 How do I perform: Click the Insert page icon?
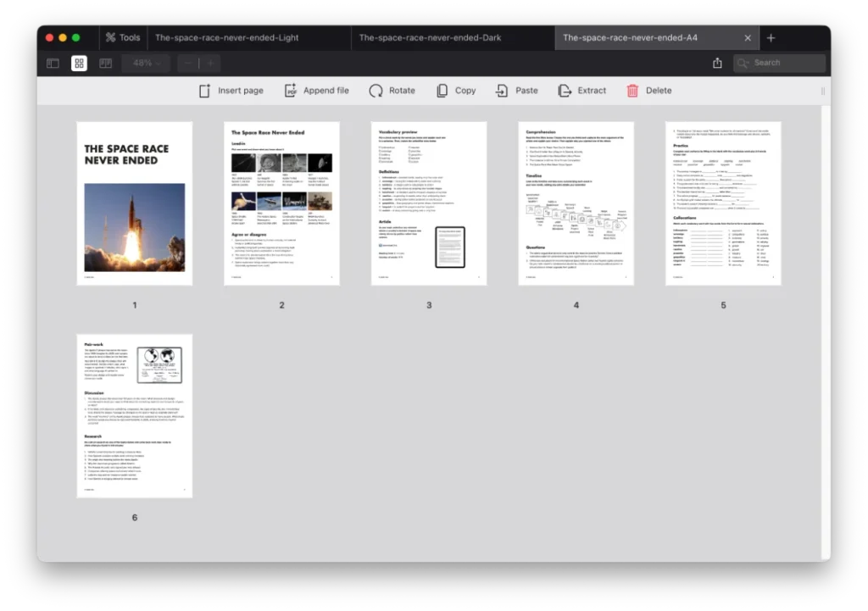pos(204,90)
